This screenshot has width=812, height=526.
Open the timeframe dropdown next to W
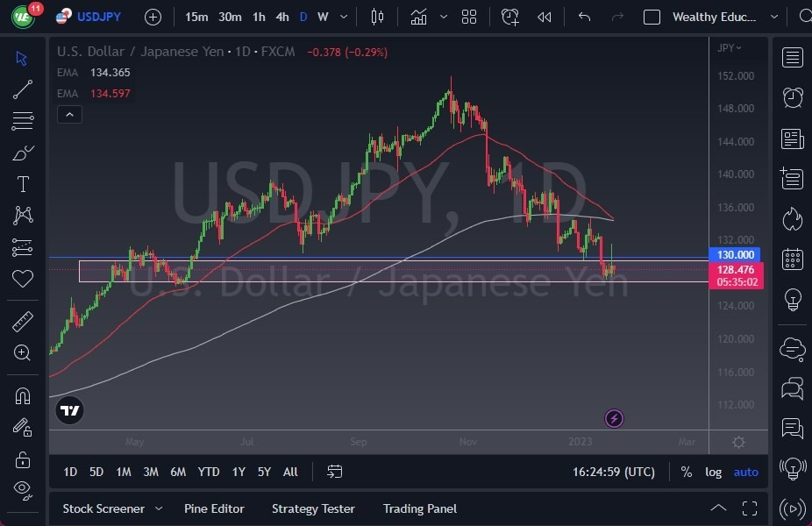point(344,17)
